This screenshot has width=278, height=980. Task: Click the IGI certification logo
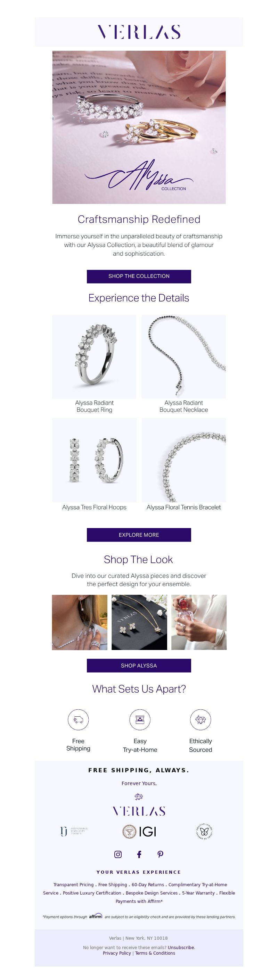tap(139, 832)
